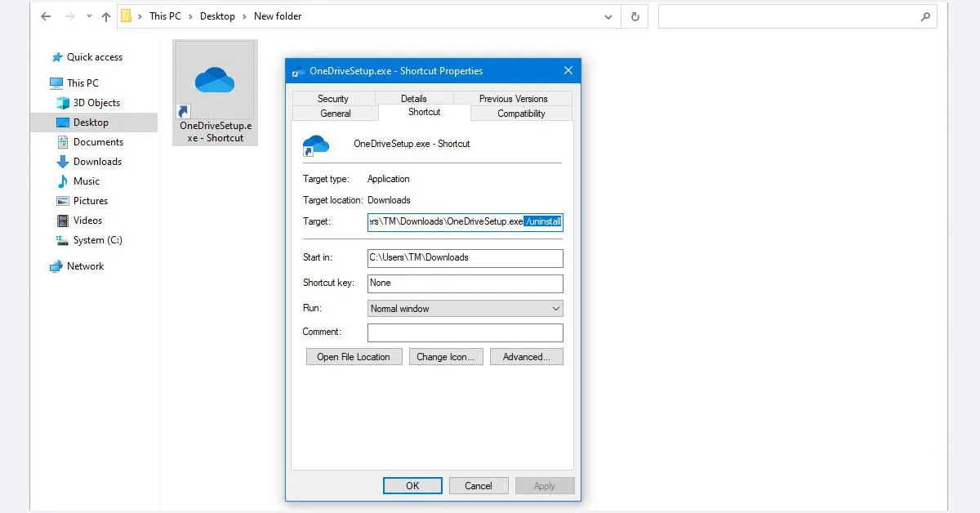980x513 pixels.
Task: Click the Music note icon
Action: tap(63, 181)
